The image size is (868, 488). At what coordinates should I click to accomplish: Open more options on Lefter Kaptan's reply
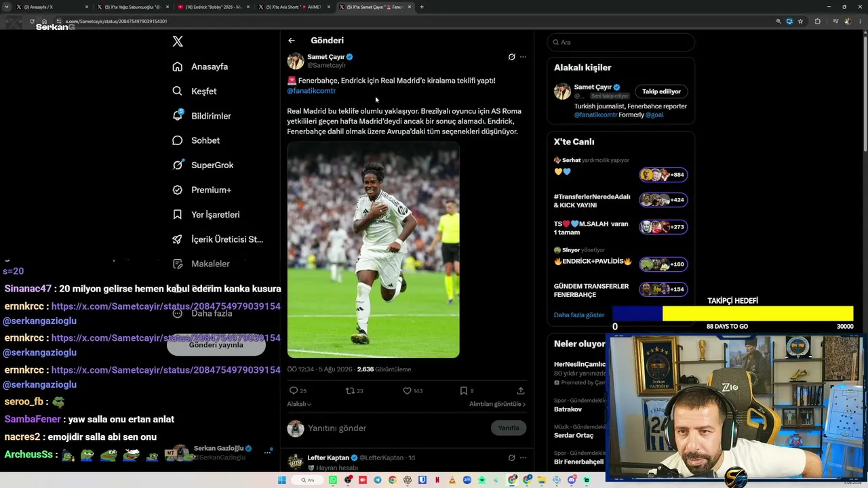(523, 457)
